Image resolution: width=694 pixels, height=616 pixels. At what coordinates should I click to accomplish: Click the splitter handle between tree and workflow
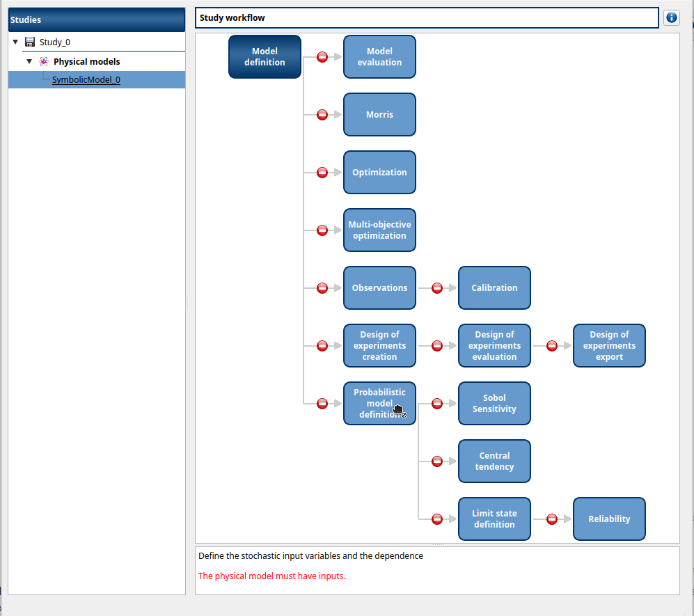pyautogui.click(x=188, y=302)
